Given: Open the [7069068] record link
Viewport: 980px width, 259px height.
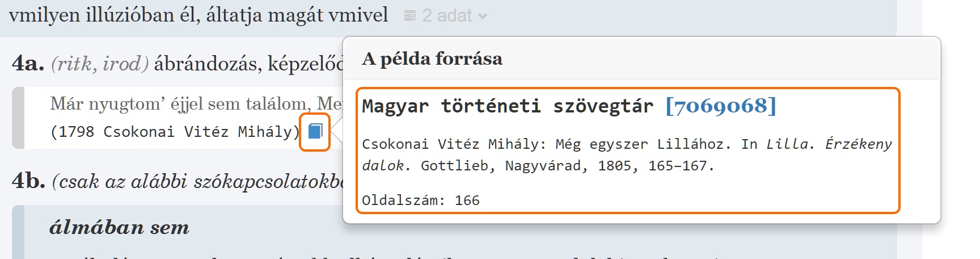Looking at the screenshot, I should [x=720, y=106].
